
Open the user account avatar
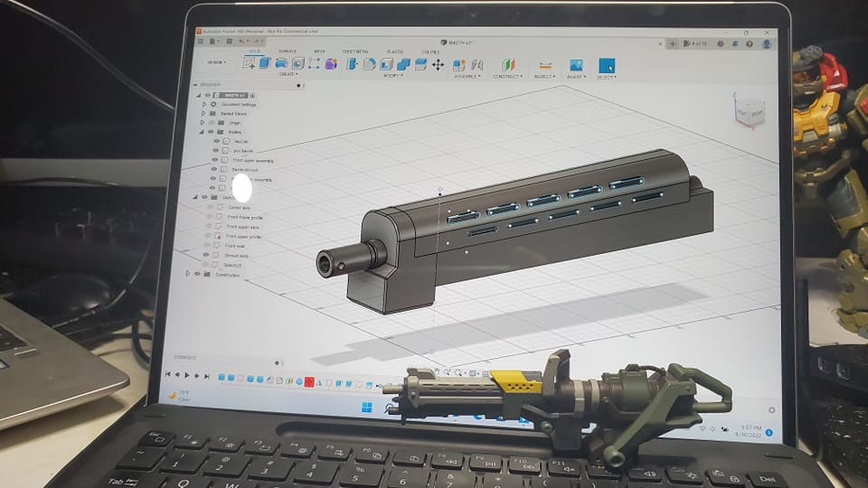click(767, 43)
